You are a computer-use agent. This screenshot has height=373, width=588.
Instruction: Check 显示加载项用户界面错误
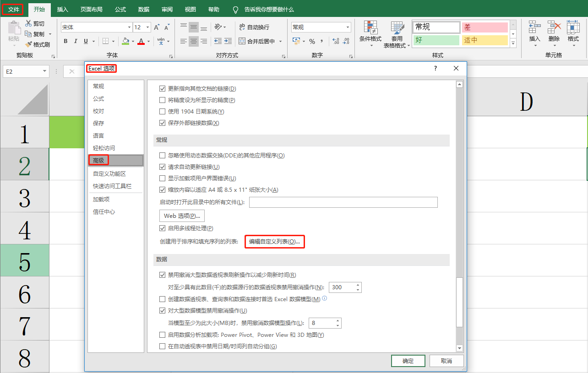162,178
